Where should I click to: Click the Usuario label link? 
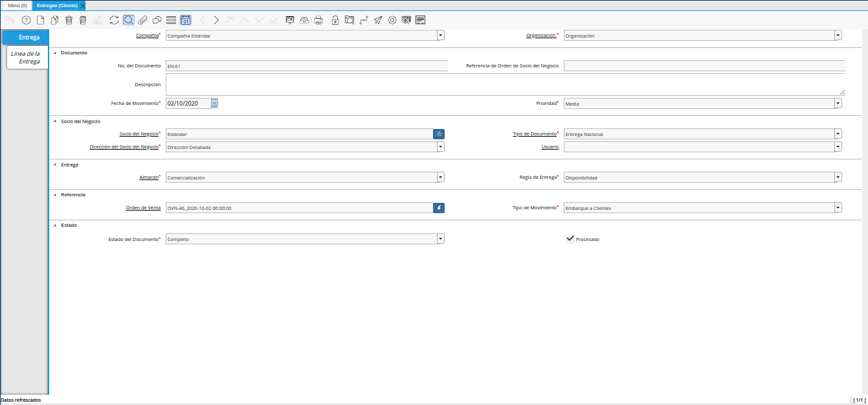[550, 146]
